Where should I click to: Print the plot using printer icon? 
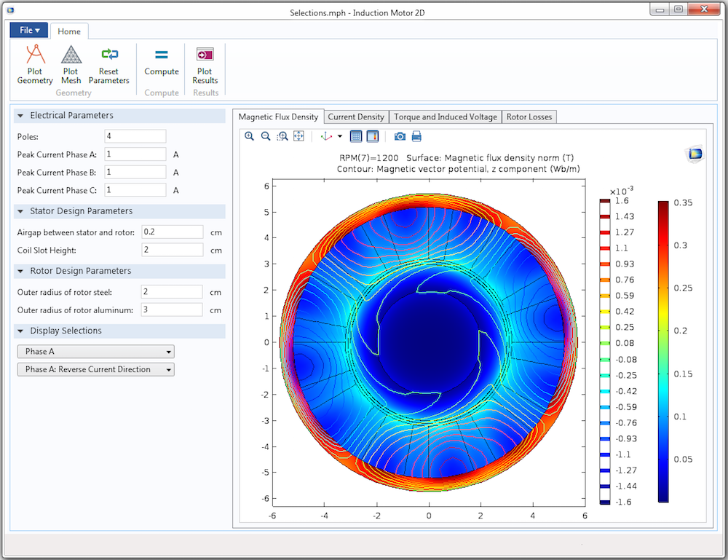point(416,136)
